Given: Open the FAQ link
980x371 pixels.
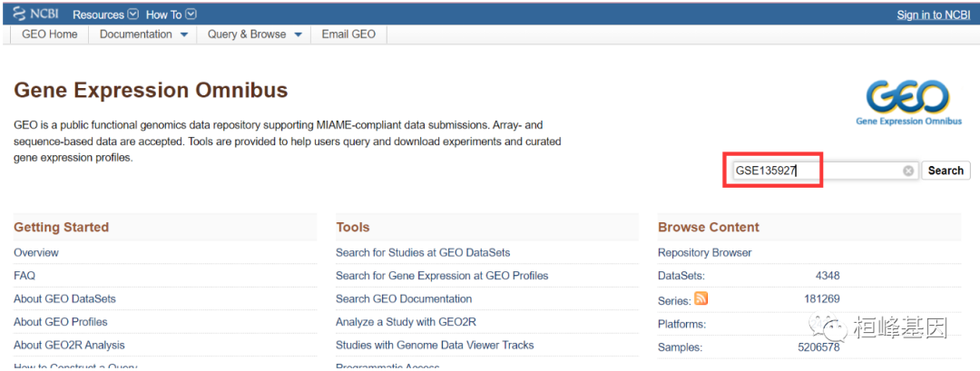Looking at the screenshot, I should tap(24, 276).
